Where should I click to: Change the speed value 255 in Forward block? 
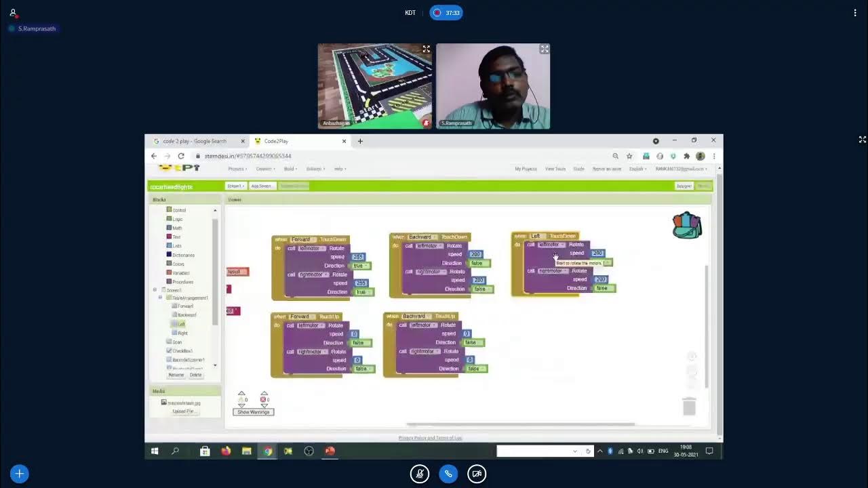[358, 256]
